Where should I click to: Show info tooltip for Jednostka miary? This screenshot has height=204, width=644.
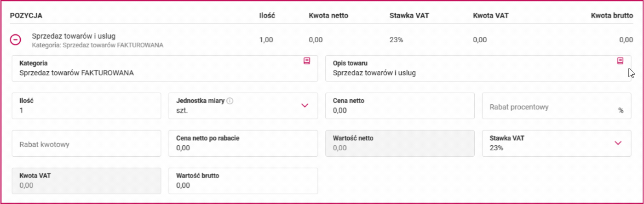pos(230,101)
